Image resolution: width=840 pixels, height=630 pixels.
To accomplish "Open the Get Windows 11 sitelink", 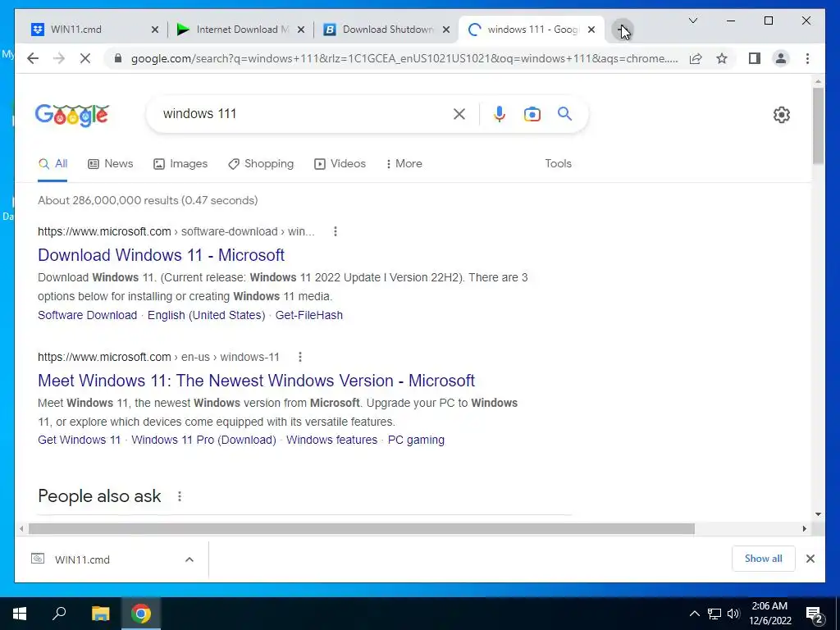I will coord(80,440).
